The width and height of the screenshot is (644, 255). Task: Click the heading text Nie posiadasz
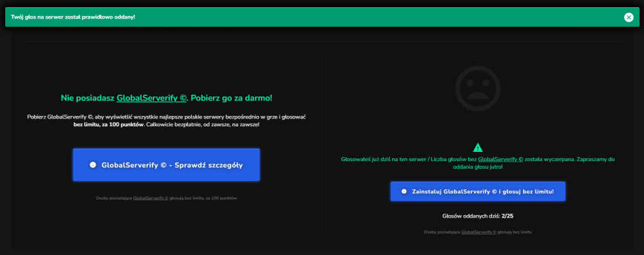[88, 98]
